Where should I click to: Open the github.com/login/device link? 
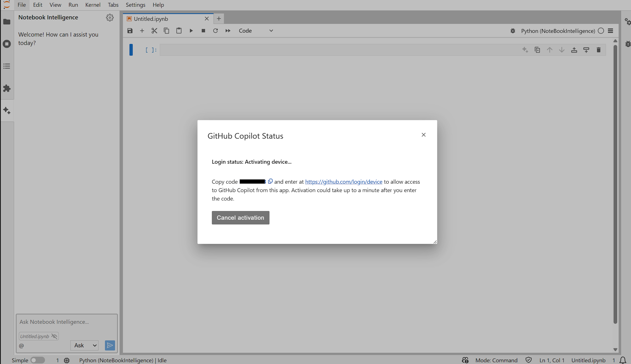(x=344, y=182)
